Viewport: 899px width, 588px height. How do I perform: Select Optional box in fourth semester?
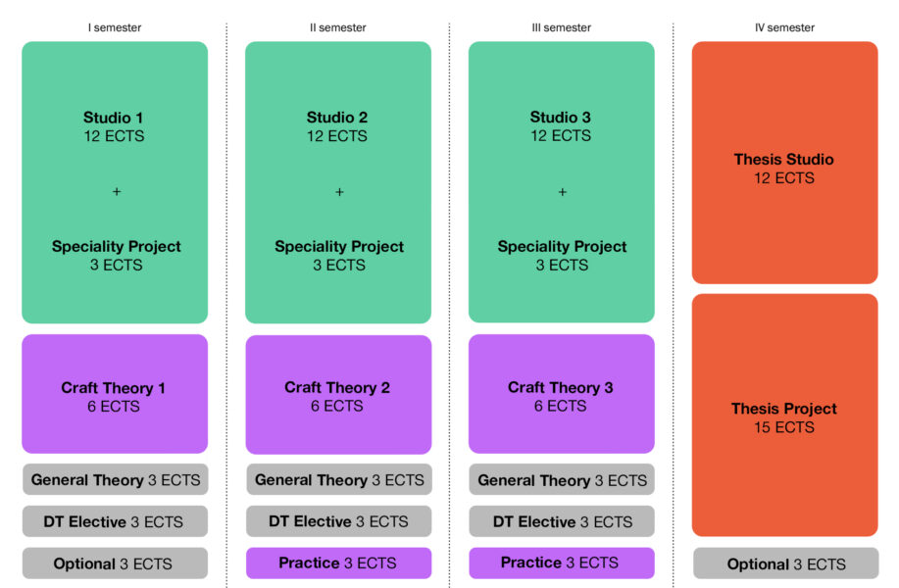[x=784, y=563]
